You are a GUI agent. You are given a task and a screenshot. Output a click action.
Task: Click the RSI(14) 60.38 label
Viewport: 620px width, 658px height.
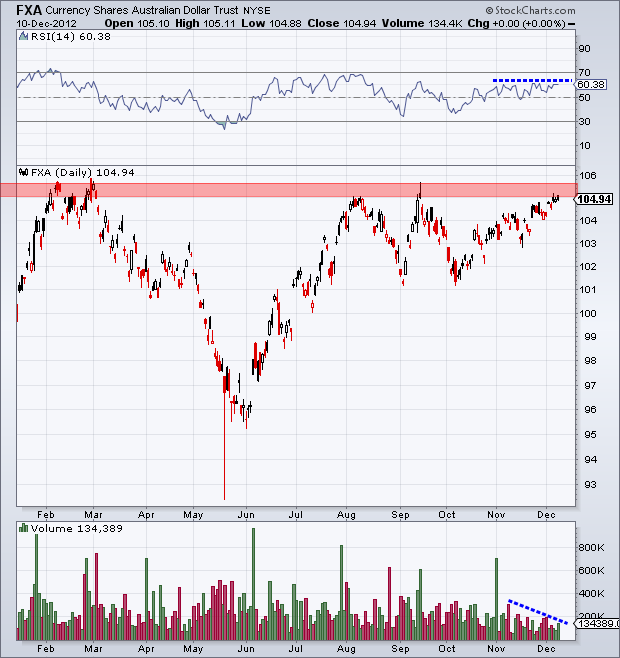click(71, 37)
